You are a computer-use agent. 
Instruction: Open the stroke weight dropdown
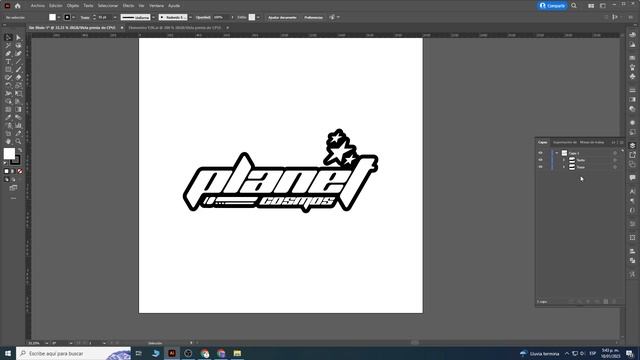[115, 18]
